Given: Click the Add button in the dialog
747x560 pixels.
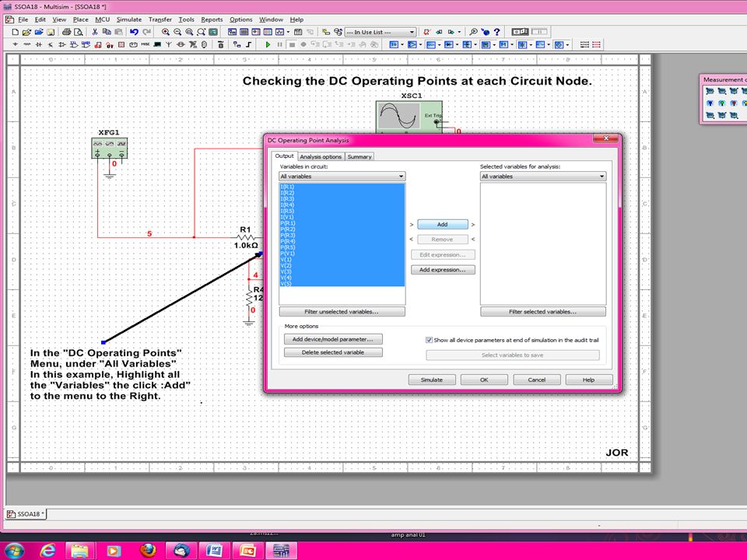Looking at the screenshot, I should pos(443,224).
